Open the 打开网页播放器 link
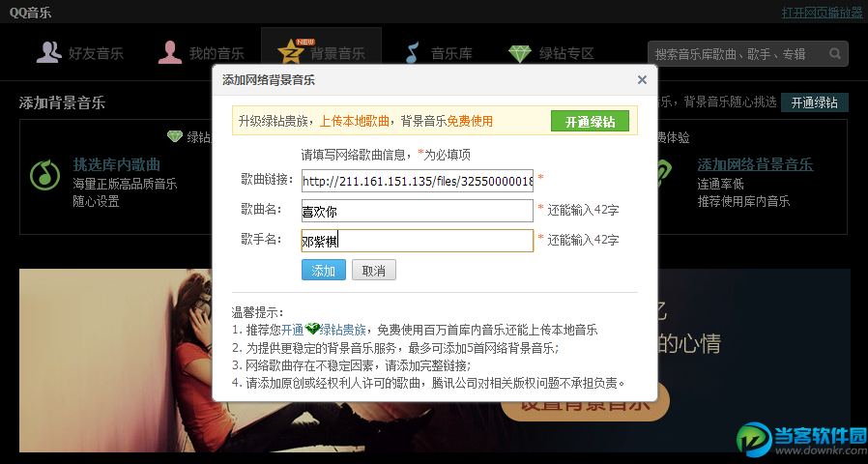The image size is (868, 464). [x=822, y=13]
